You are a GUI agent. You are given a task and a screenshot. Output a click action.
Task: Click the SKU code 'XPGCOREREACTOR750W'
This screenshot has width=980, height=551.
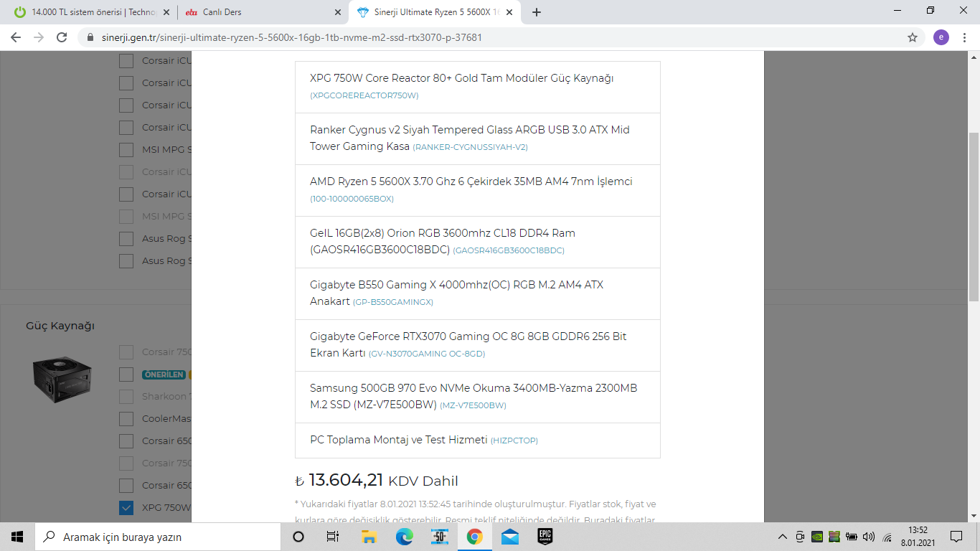click(364, 95)
